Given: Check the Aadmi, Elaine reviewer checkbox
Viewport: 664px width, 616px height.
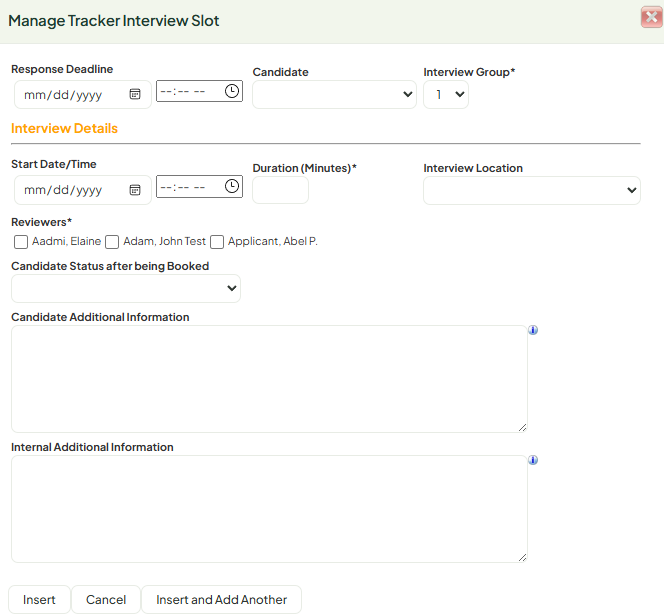Looking at the screenshot, I should pos(21,242).
